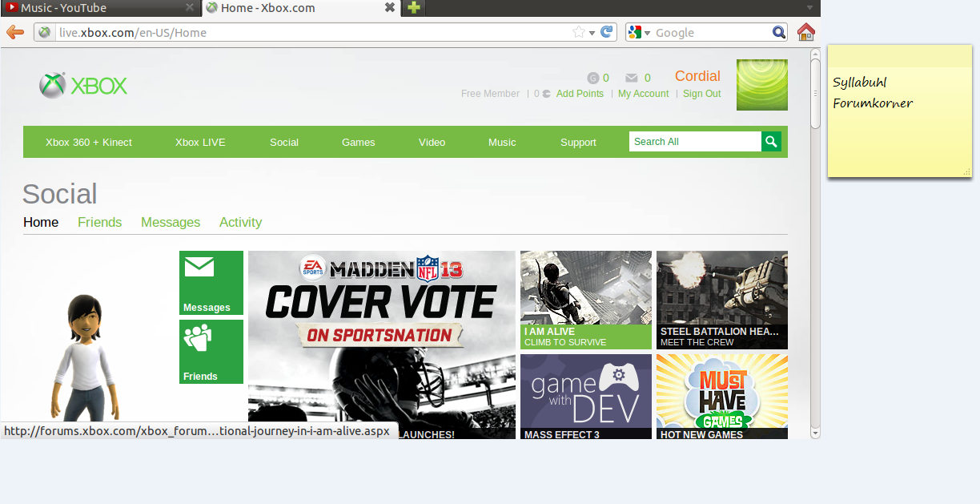Image resolution: width=980 pixels, height=504 pixels.
Task: Click in the Search All field
Action: pos(695,142)
